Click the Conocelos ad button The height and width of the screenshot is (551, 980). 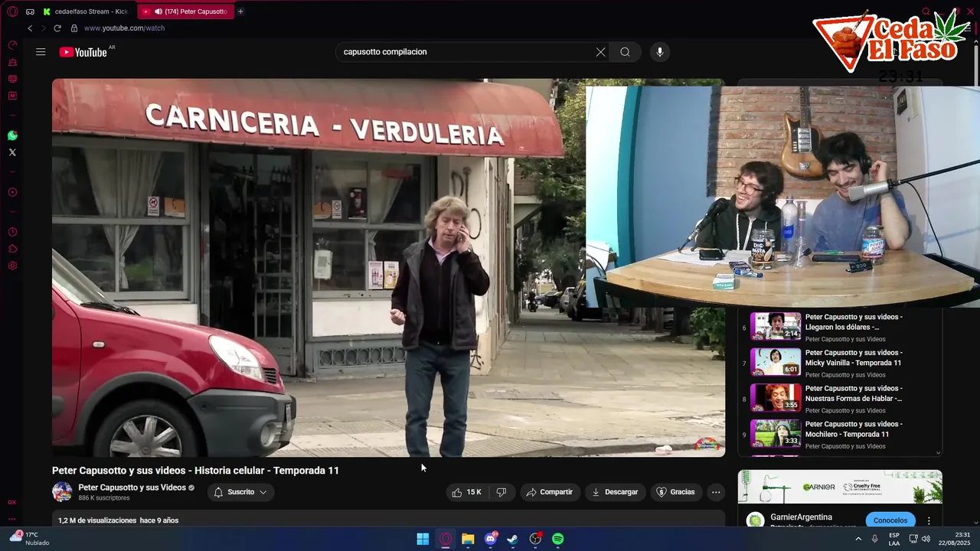(x=890, y=520)
